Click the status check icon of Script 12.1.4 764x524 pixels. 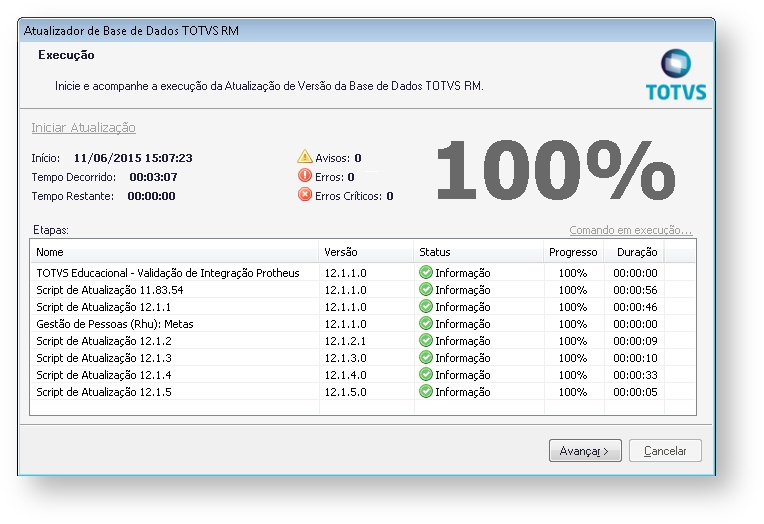pyautogui.click(x=426, y=374)
